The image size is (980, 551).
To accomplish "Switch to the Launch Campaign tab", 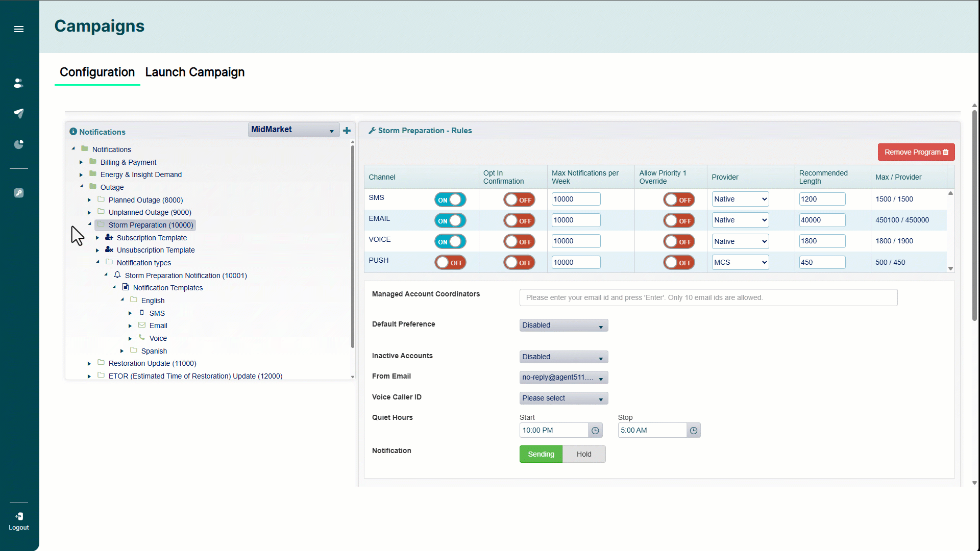I will point(195,72).
